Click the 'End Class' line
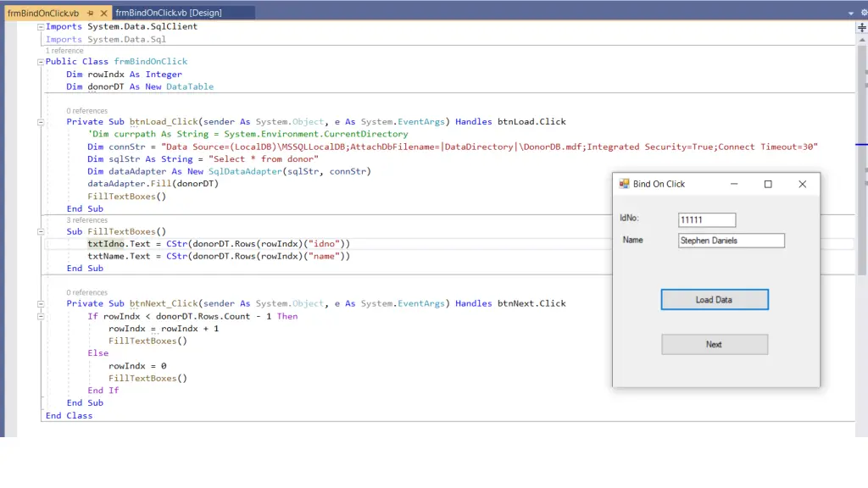This screenshot has height=488, width=868. pos(70,415)
